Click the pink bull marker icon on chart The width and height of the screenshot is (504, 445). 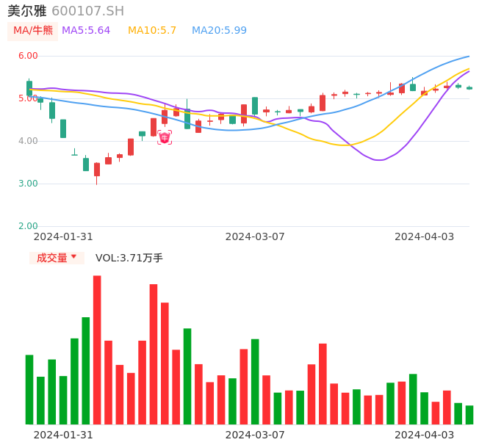pos(165,137)
